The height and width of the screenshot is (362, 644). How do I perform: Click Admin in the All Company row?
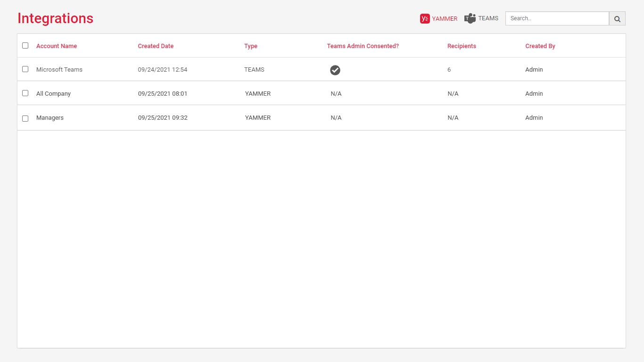534,94
